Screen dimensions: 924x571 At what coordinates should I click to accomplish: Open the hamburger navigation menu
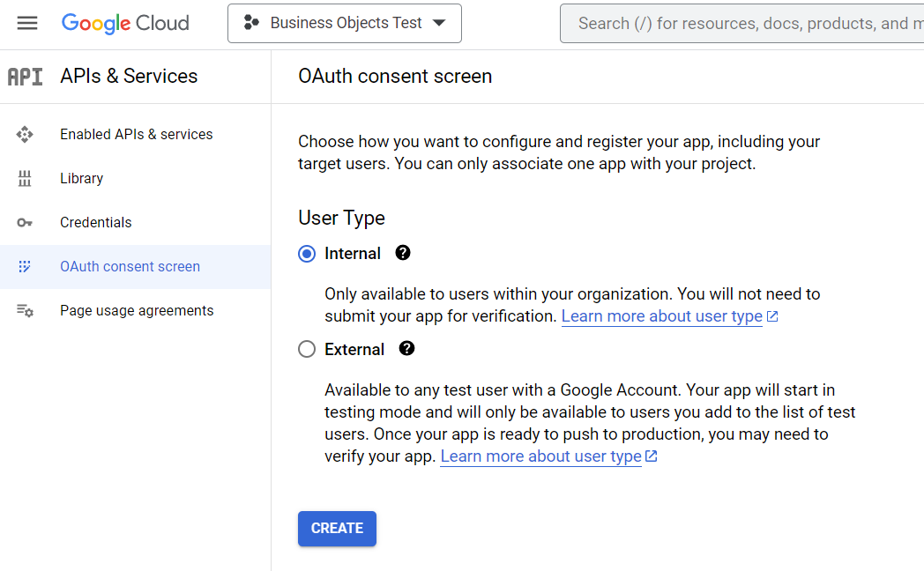pyautogui.click(x=27, y=23)
